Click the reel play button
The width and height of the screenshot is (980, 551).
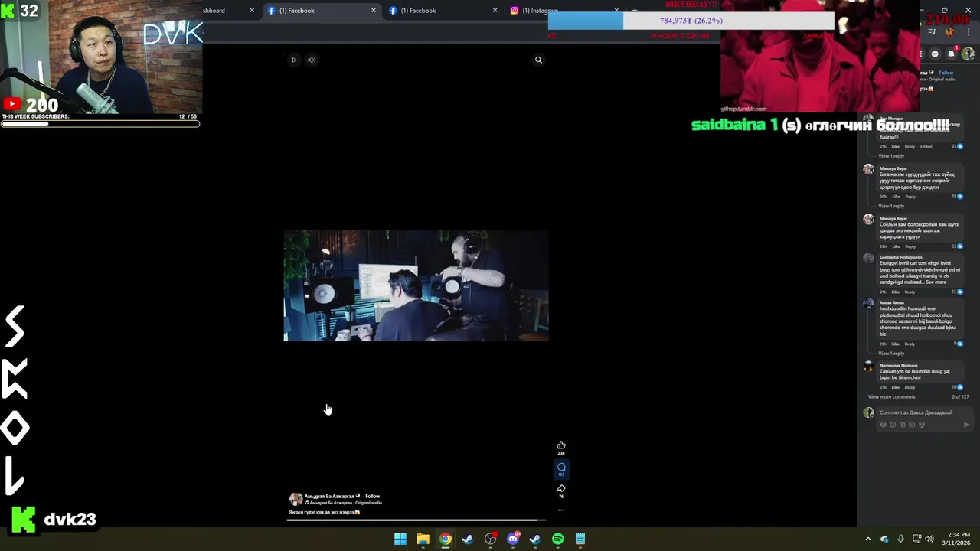coord(294,60)
